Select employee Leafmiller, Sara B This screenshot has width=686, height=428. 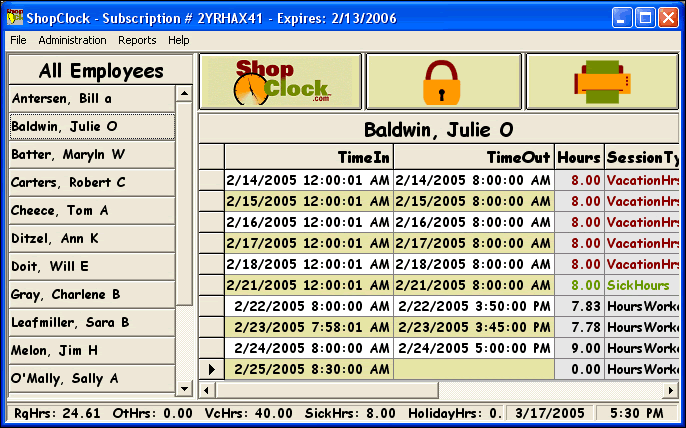point(92,323)
